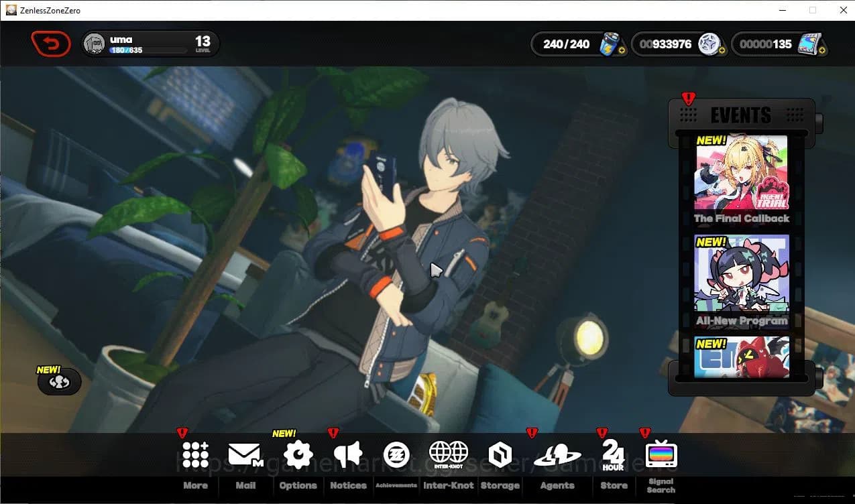The image size is (855, 504).
Task: Click the Storage label
Action: click(500, 485)
